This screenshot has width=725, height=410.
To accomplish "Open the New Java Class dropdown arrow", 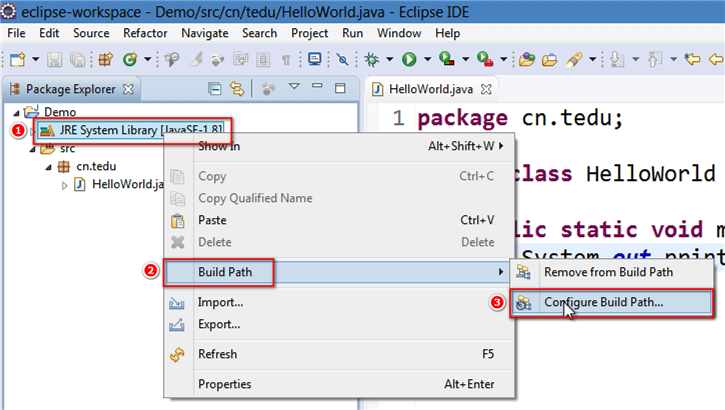I will coord(147,59).
